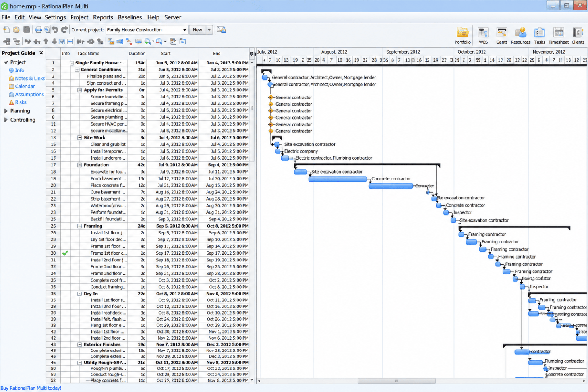Open the Server menu
The image size is (588, 392).
pyautogui.click(x=173, y=17)
